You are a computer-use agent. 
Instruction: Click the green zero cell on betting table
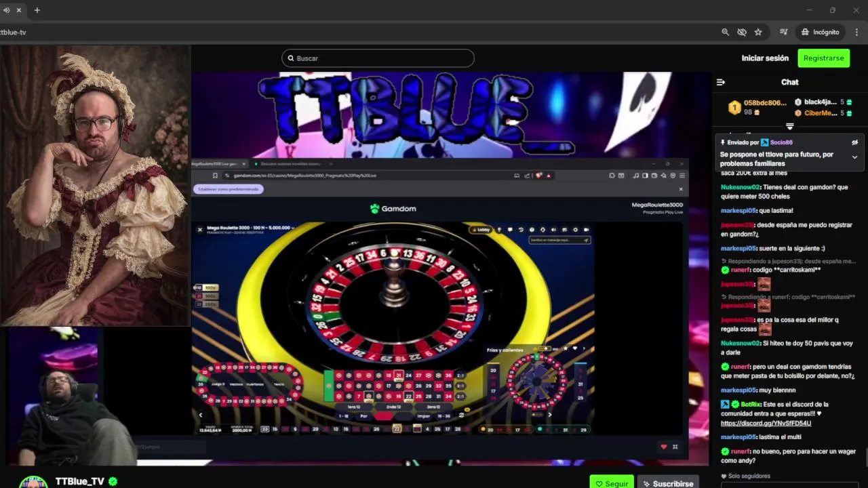click(330, 386)
